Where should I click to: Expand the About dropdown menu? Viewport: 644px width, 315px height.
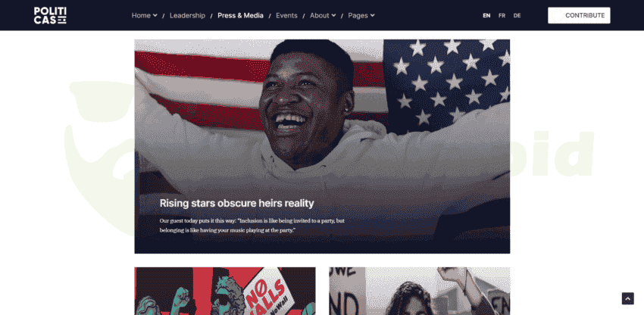pos(323,16)
